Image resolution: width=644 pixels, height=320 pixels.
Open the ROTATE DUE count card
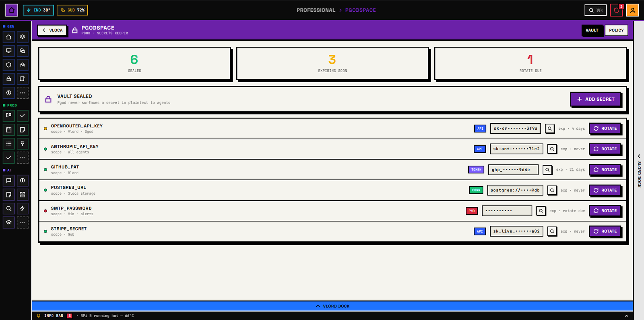pos(530,64)
